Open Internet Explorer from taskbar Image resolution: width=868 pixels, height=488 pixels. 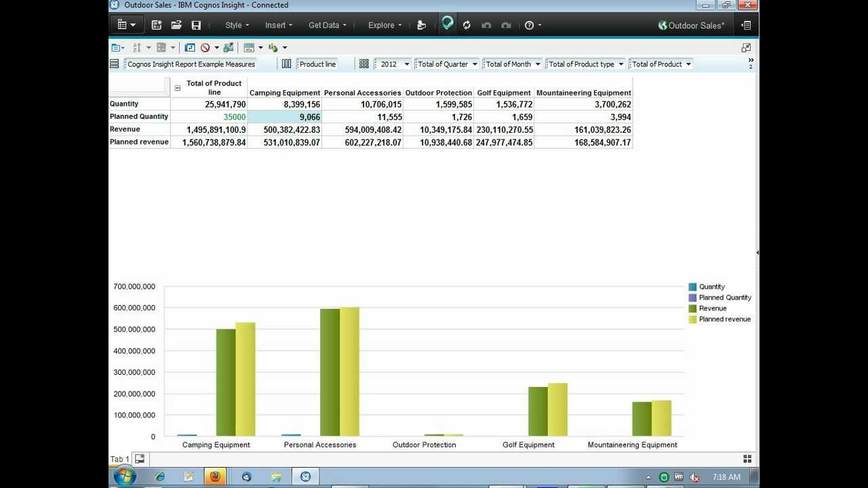coord(160,476)
